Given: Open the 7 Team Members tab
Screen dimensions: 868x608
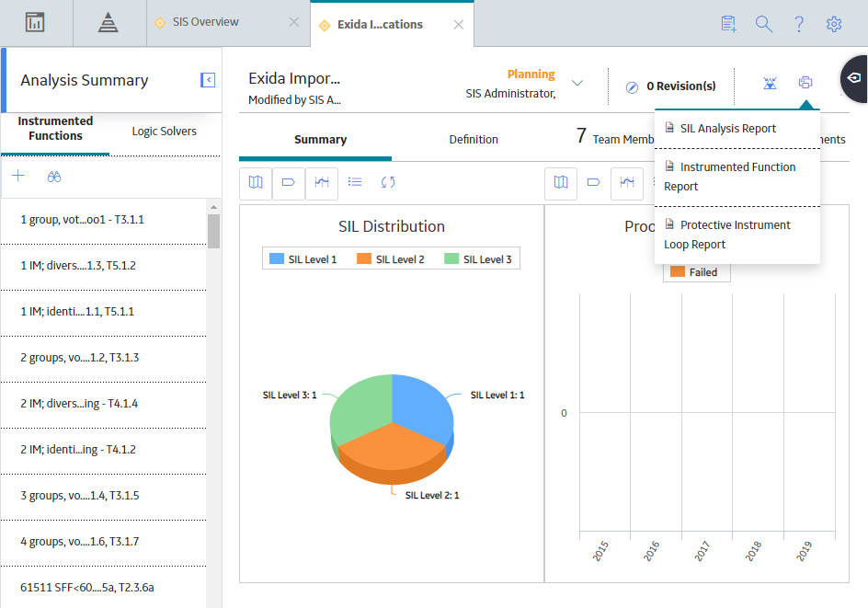Looking at the screenshot, I should pyautogui.click(x=615, y=137).
